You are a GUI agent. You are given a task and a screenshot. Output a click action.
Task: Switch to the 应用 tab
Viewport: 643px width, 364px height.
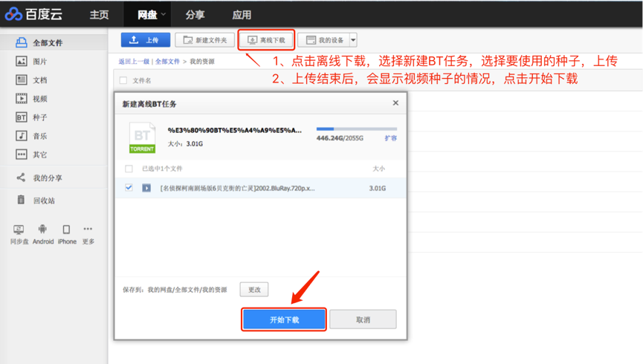242,15
